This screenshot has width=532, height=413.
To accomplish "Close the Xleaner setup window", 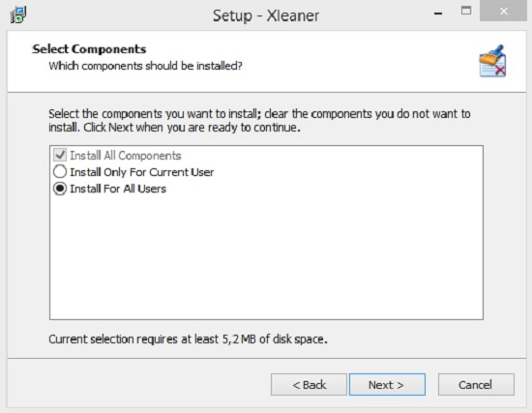I will click(504, 12).
